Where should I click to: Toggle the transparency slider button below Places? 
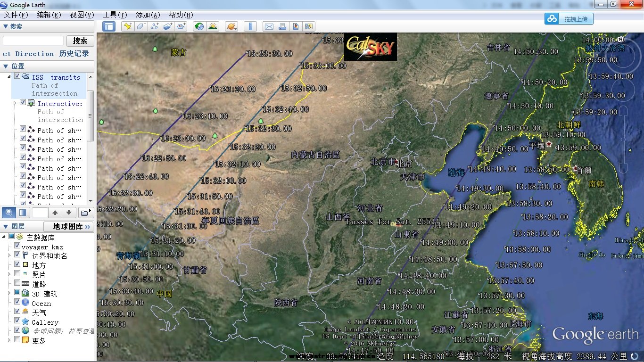(23, 212)
